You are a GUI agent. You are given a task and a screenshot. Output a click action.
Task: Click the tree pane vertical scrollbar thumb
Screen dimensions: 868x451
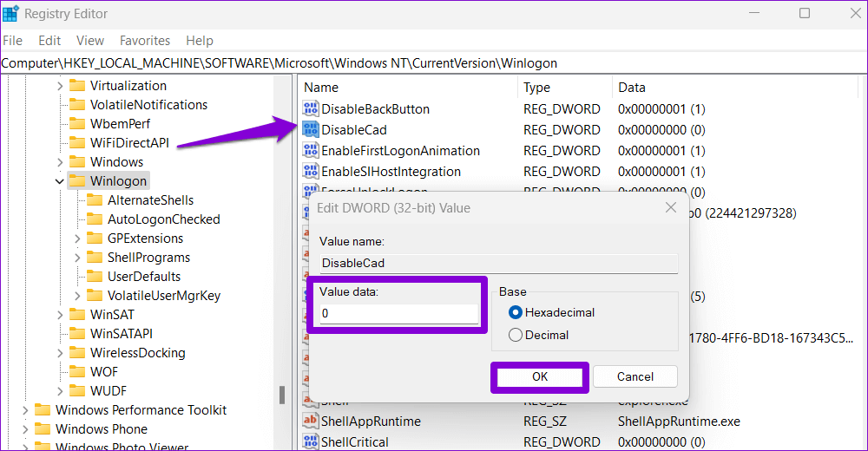[x=282, y=395]
